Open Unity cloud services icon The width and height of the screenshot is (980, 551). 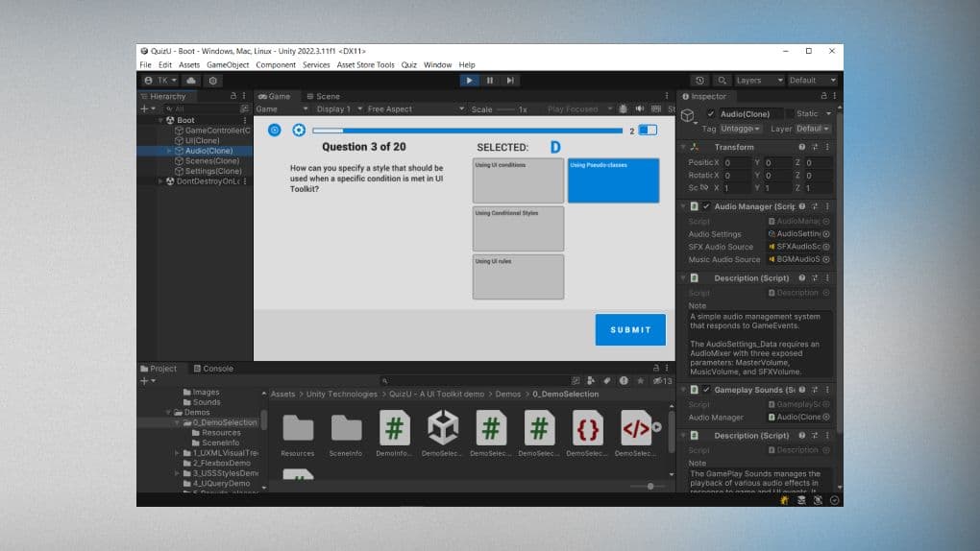(191, 81)
